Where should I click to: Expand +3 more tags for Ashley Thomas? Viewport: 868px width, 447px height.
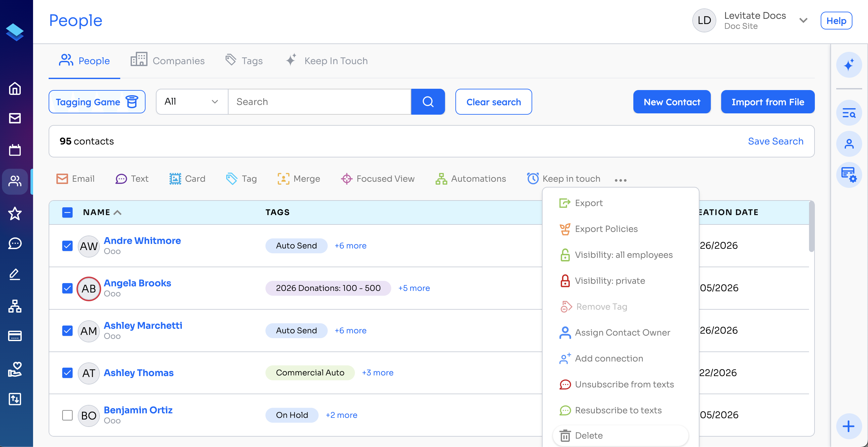(x=378, y=373)
